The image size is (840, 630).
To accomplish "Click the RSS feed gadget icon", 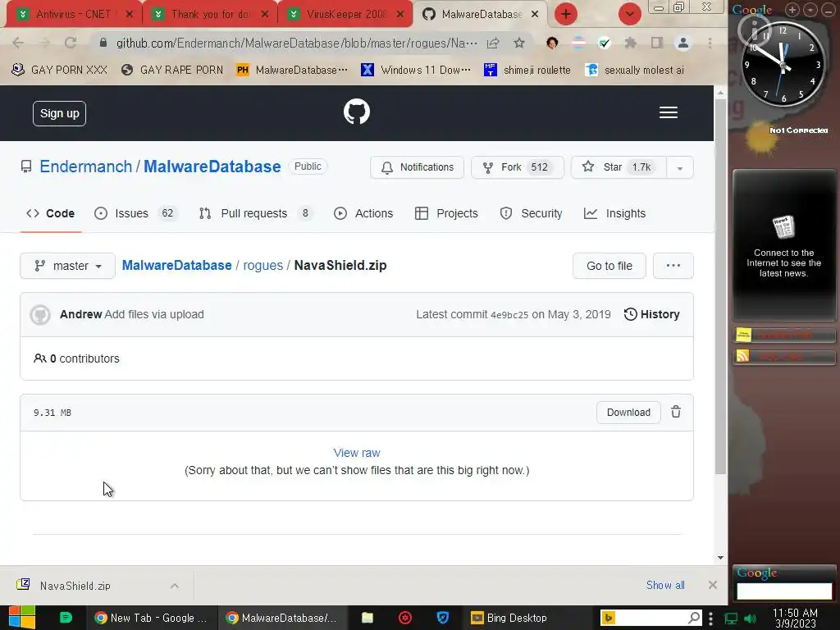I will pyautogui.click(x=742, y=356).
